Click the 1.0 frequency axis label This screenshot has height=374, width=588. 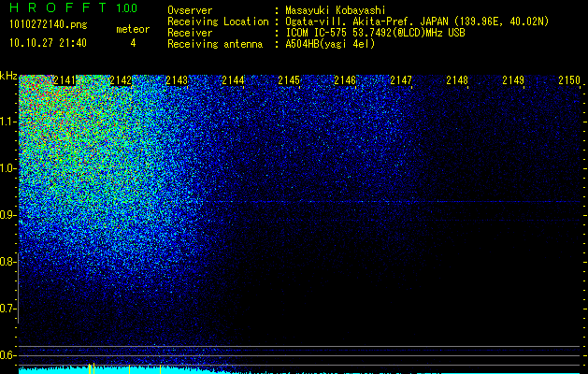pyautogui.click(x=7, y=168)
